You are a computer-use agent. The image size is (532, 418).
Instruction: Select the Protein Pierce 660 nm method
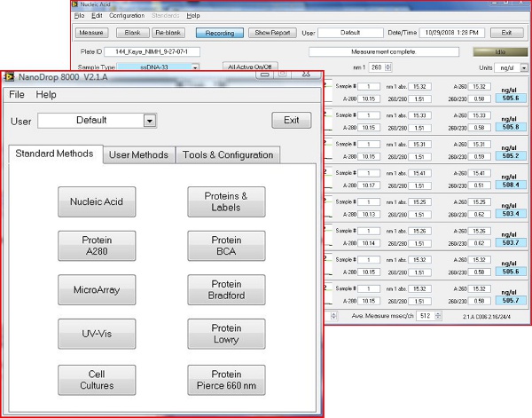(226, 380)
